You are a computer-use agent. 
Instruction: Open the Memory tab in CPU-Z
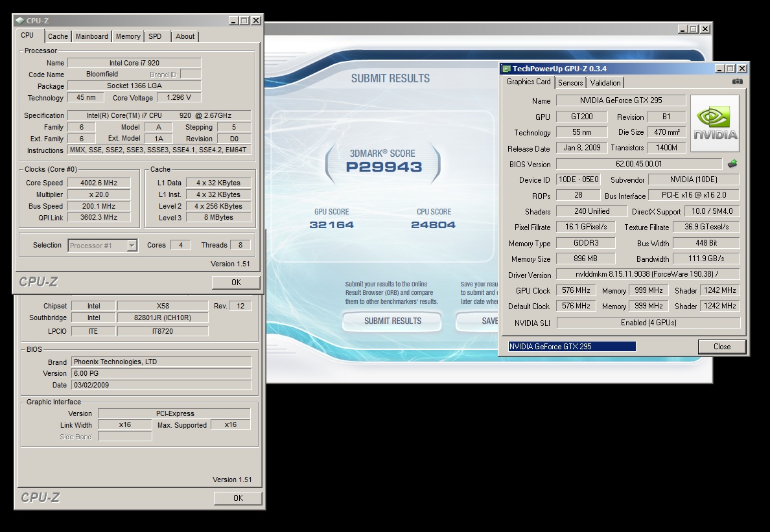click(128, 36)
